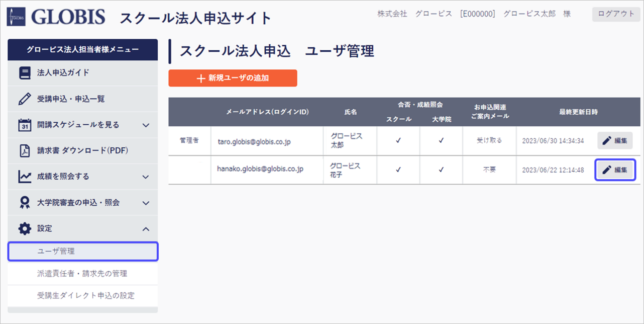Click the メールアドレス(ログインID) column header
This screenshot has height=324, width=644.
coord(267,112)
